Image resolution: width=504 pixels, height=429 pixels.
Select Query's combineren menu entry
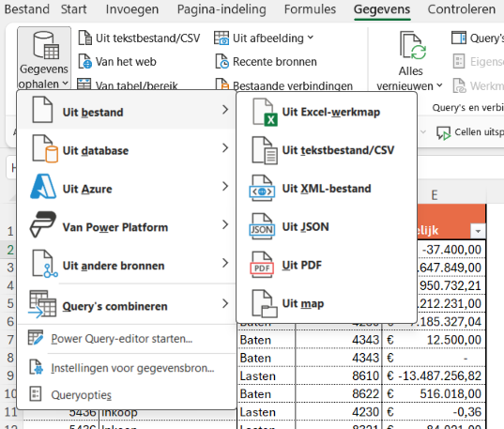pos(127,304)
